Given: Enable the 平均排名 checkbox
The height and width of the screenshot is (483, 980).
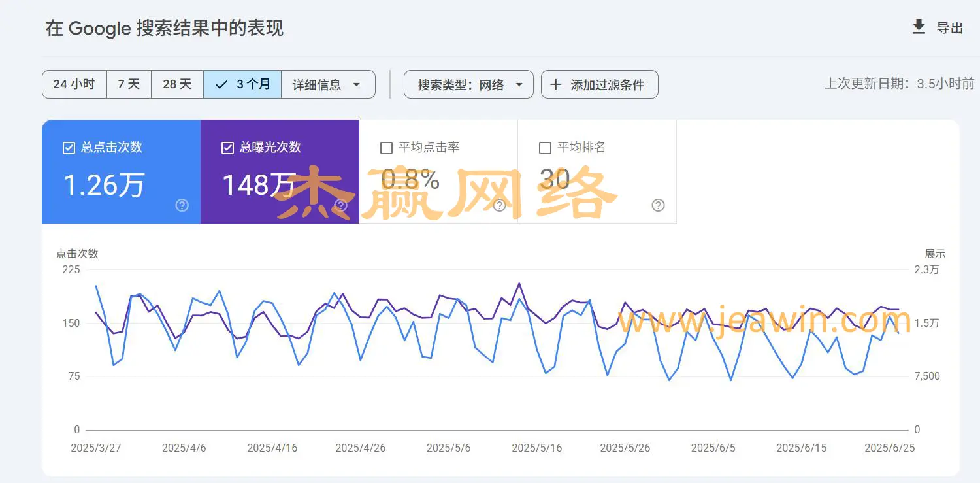Looking at the screenshot, I should click(545, 148).
